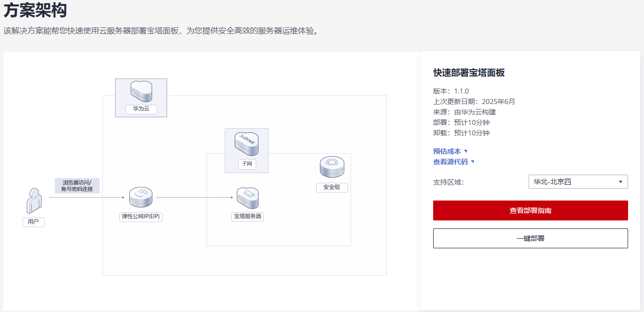The image size is (644, 312).
Task: Click the solution description sentence below heading
Action: (x=161, y=31)
